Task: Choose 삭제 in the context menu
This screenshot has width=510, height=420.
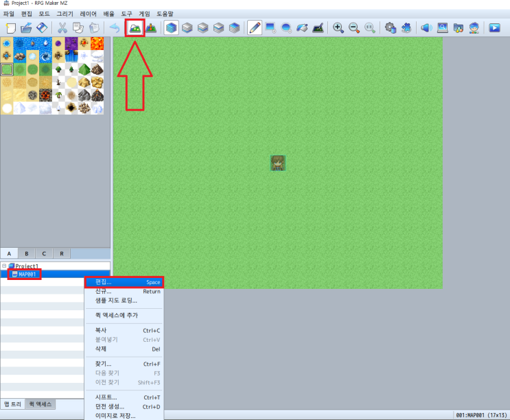Action: tap(124, 349)
